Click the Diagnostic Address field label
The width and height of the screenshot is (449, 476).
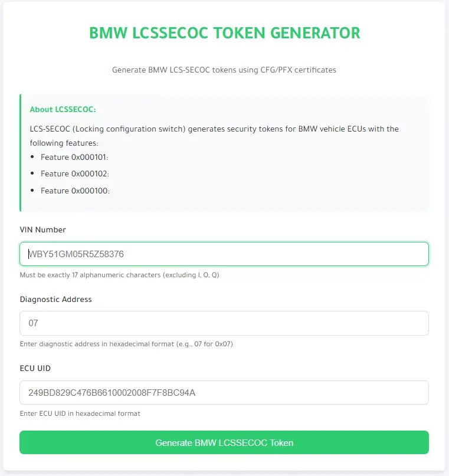pyautogui.click(x=56, y=299)
